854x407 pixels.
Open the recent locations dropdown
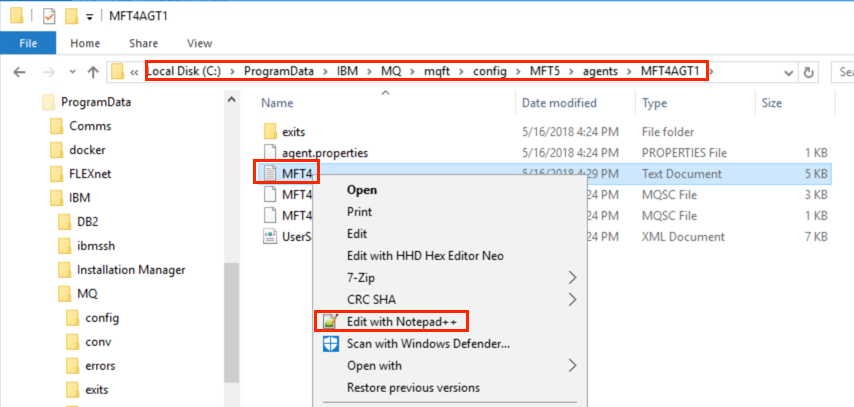point(72,72)
